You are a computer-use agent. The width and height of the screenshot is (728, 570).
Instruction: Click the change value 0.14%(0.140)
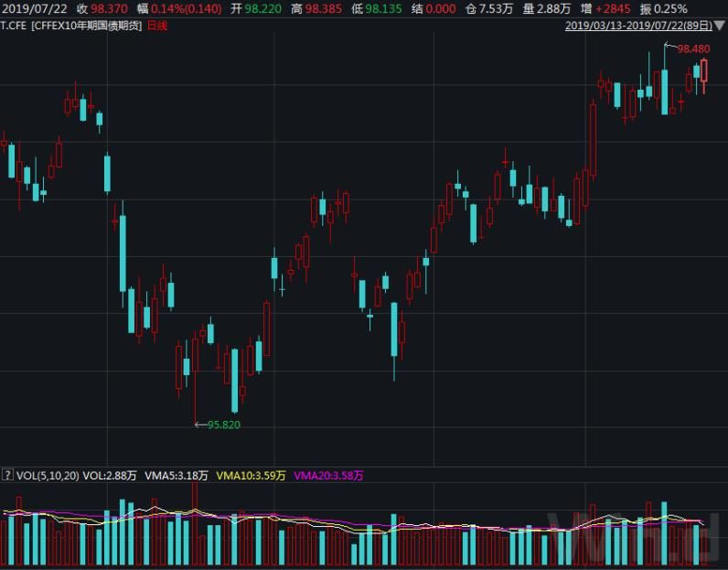point(187,8)
